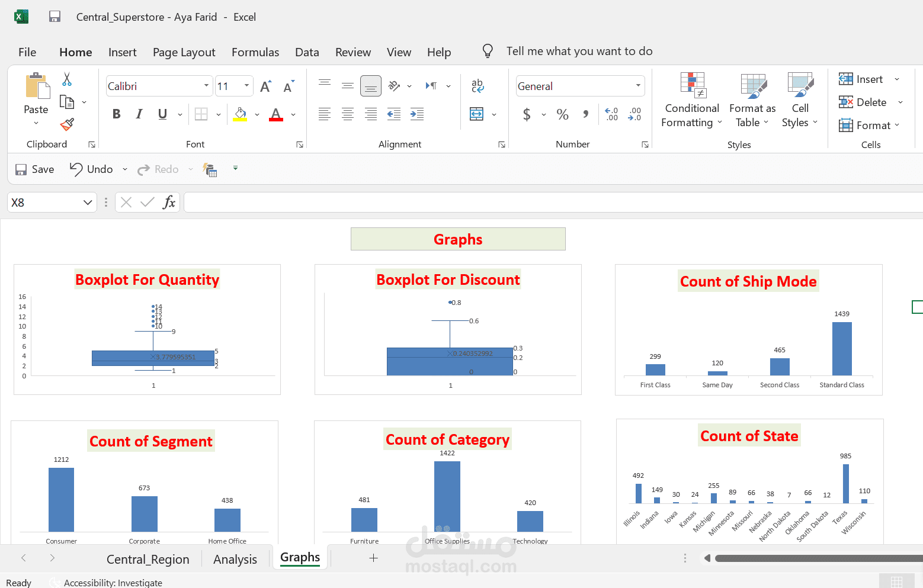Apply the yellow Fill Color swatch
This screenshot has height=588, width=923.
[x=240, y=114]
